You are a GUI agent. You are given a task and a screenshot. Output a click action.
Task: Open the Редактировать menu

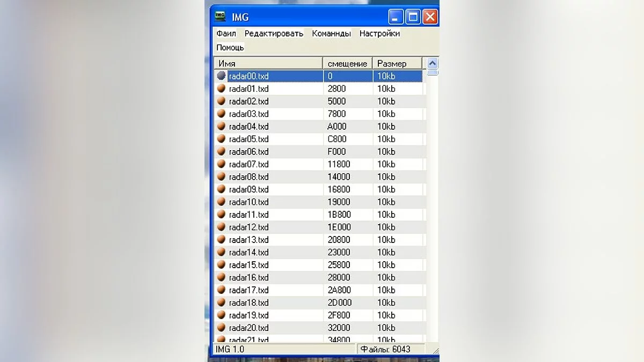click(274, 33)
